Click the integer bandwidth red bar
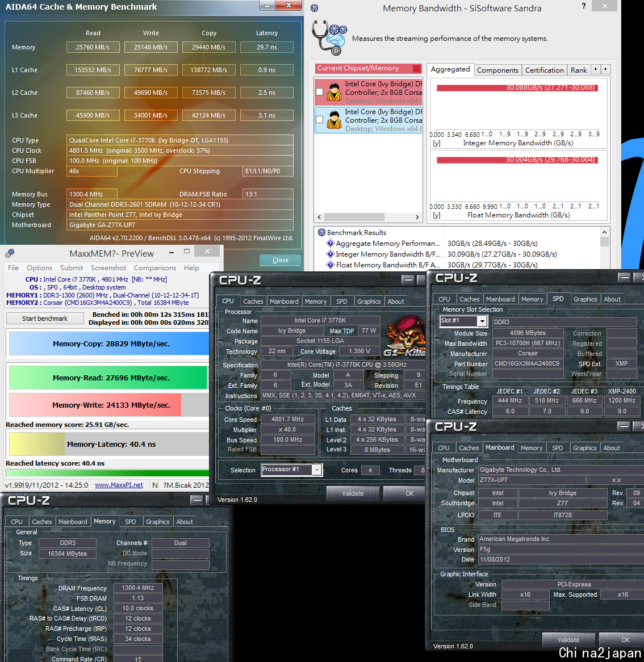Viewport: 644px width, 662px height. [x=517, y=87]
